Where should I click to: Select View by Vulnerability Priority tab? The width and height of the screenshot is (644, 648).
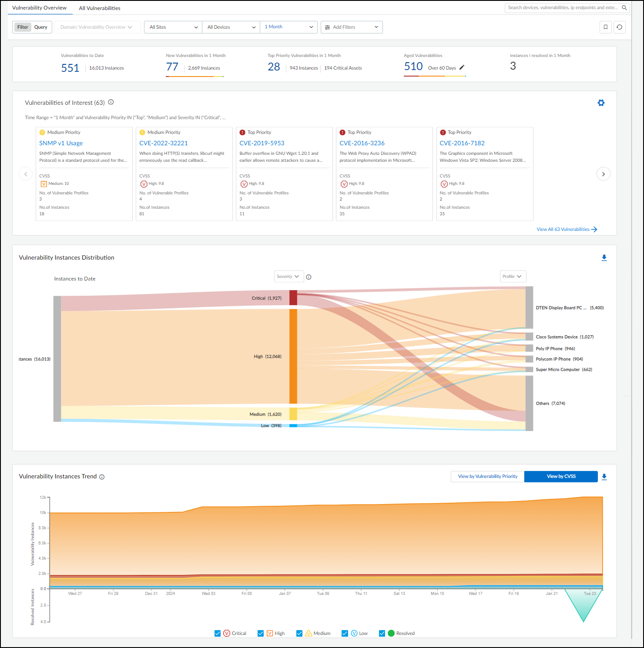[x=487, y=477]
